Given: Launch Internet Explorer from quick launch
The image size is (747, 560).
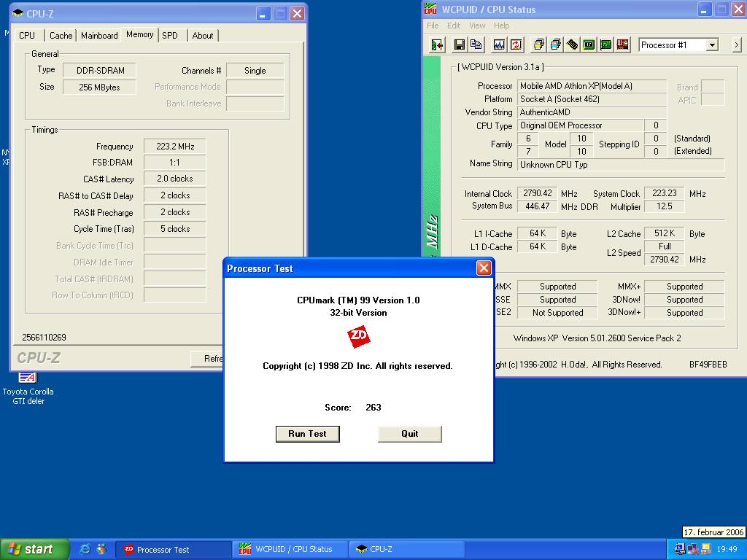Looking at the screenshot, I should pyautogui.click(x=85, y=549).
